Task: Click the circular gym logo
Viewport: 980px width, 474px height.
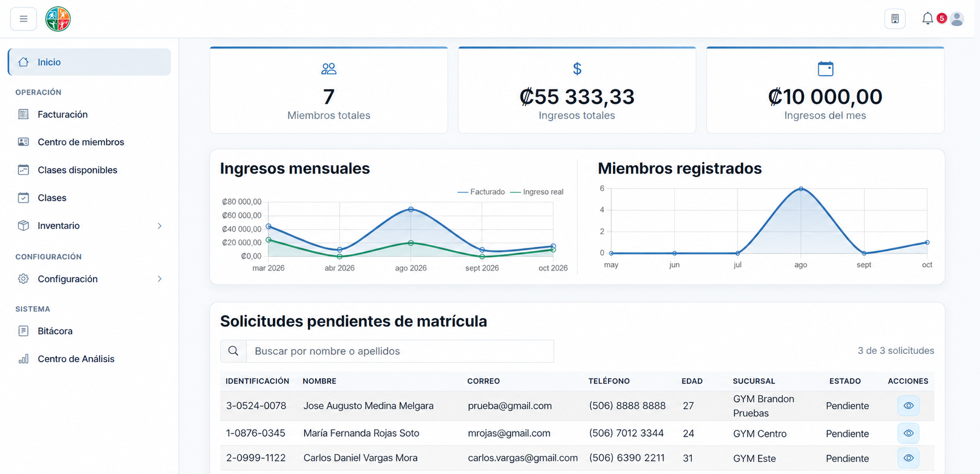Action: (58, 19)
